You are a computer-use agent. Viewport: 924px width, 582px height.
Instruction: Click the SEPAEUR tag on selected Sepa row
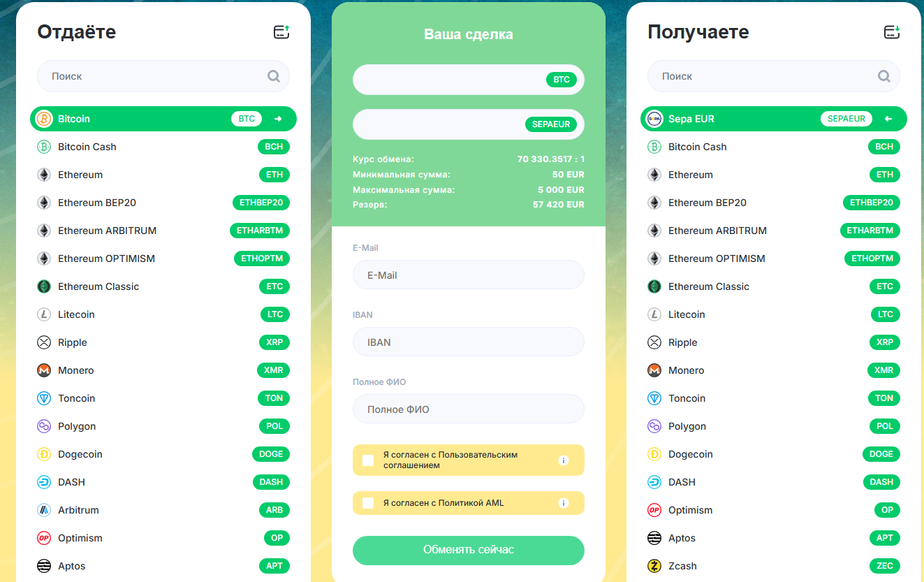click(846, 119)
